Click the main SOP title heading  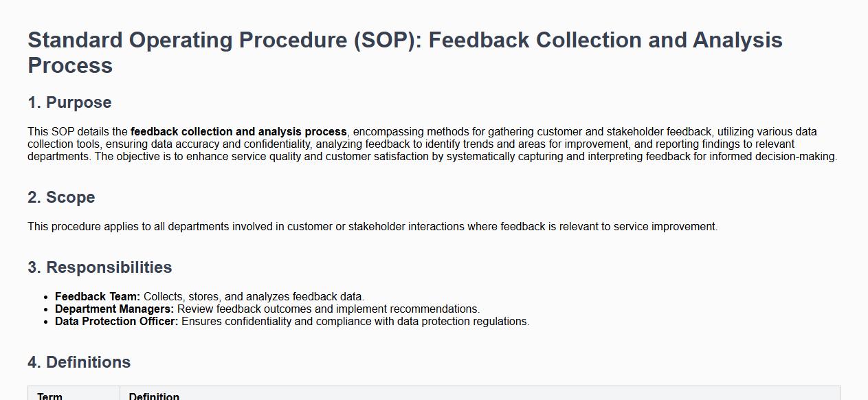(x=405, y=40)
